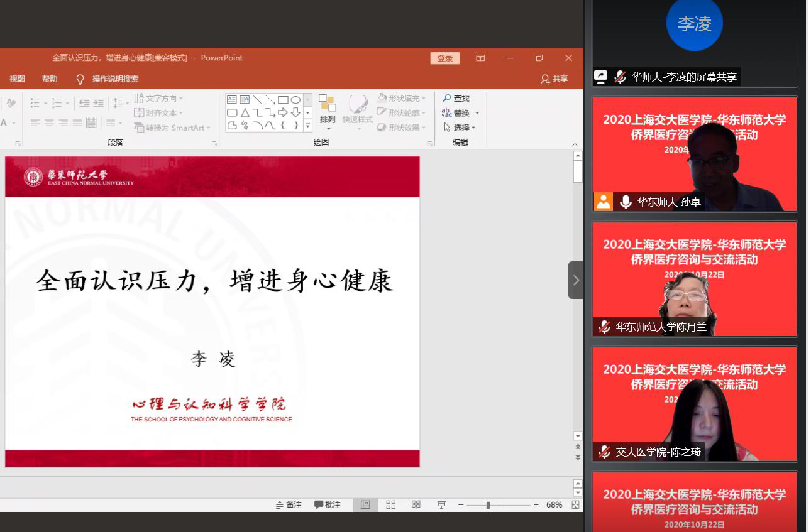The height and width of the screenshot is (532, 811).
Task: Justify the paragraph text
Action: (x=77, y=123)
